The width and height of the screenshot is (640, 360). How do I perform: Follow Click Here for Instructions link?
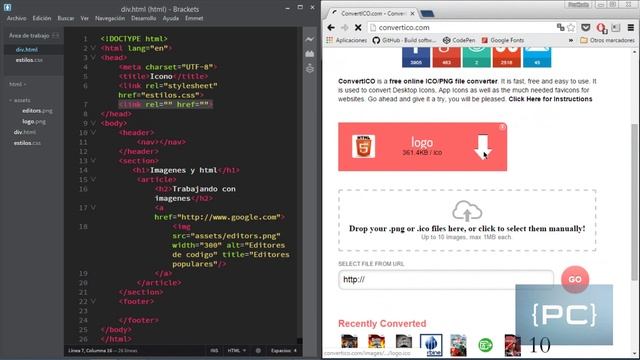click(550, 99)
